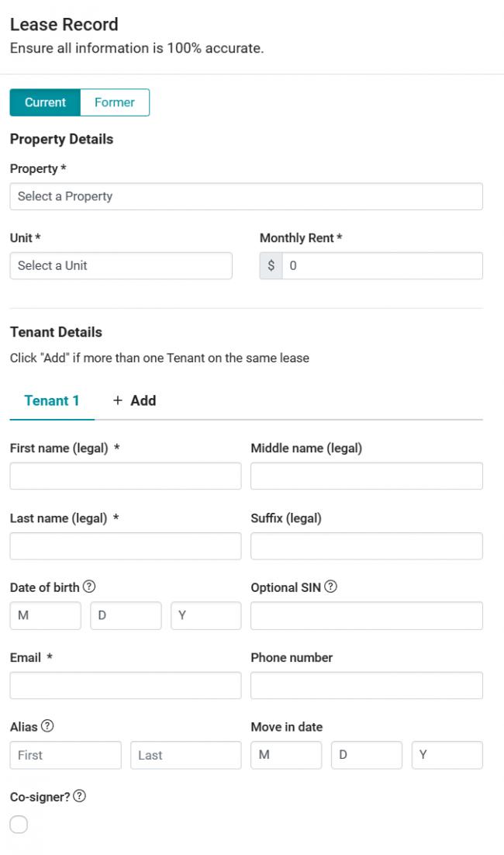Image resolution: width=504 pixels, height=855 pixels.
Task: Open the Select a Unit dropdown
Action: click(121, 265)
